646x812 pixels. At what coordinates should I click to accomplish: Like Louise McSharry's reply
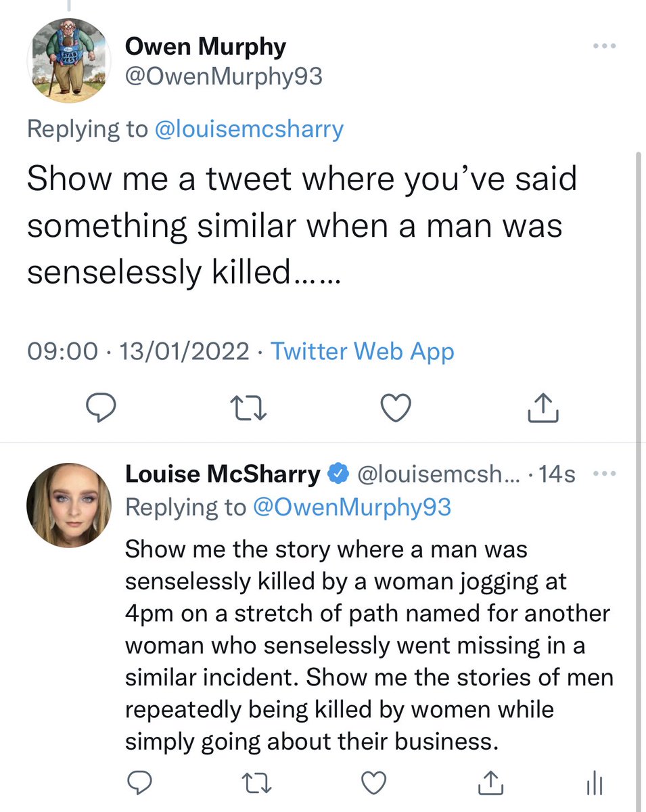click(x=372, y=783)
